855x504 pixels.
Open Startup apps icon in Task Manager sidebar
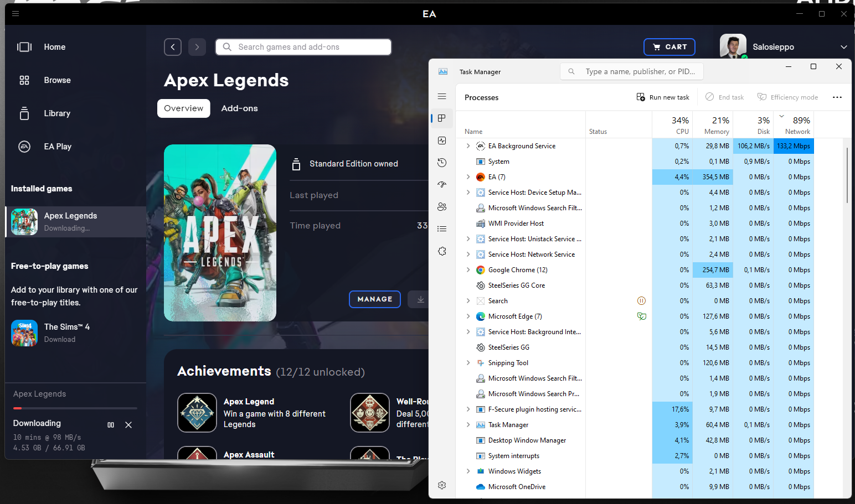coord(442,185)
